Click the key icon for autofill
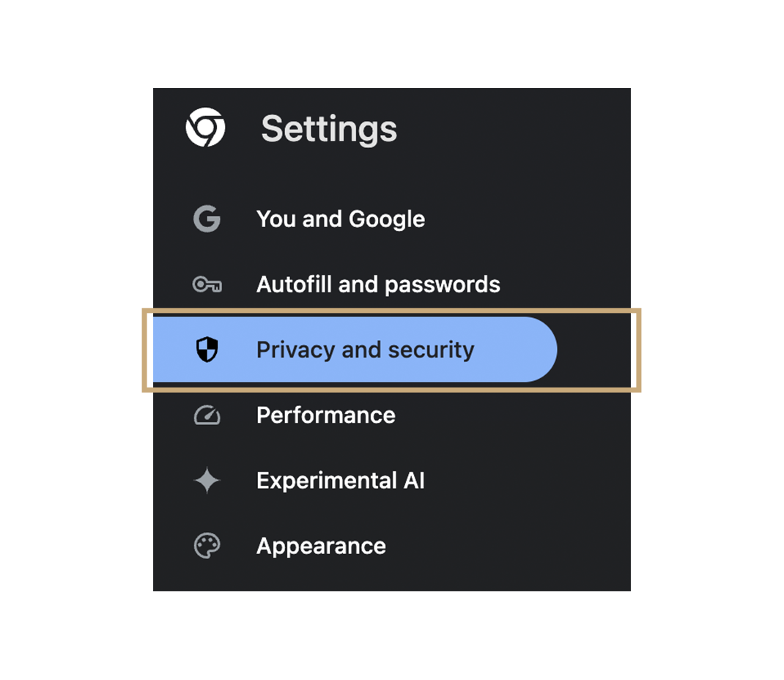The image size is (784, 680). pyautogui.click(x=207, y=284)
